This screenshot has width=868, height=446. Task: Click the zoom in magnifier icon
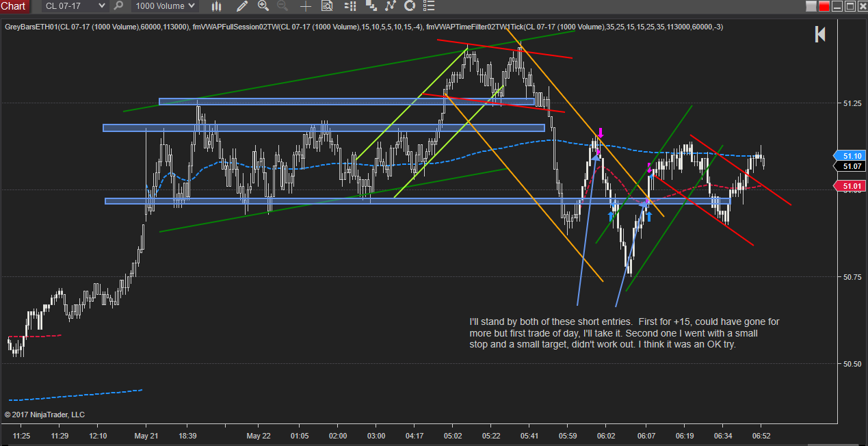(x=263, y=6)
